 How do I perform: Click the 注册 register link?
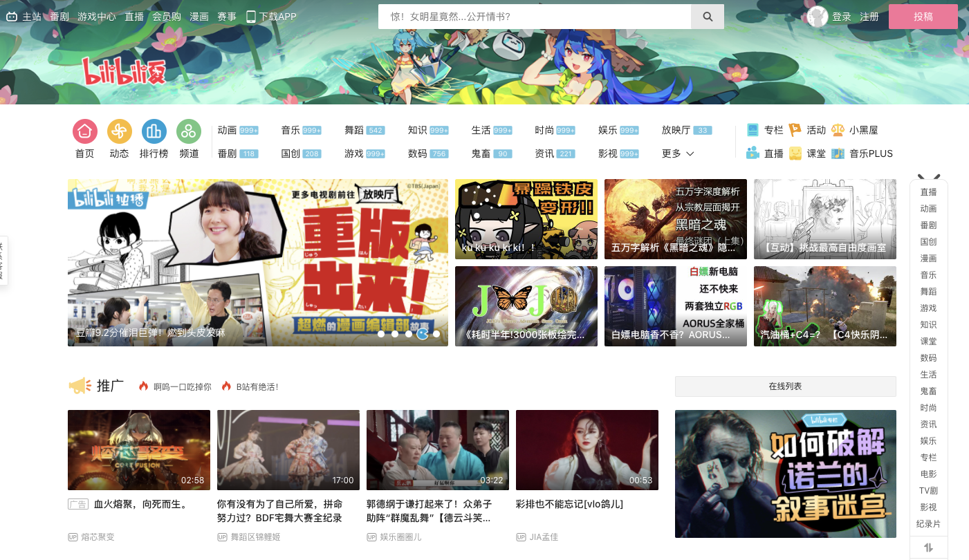tap(869, 17)
